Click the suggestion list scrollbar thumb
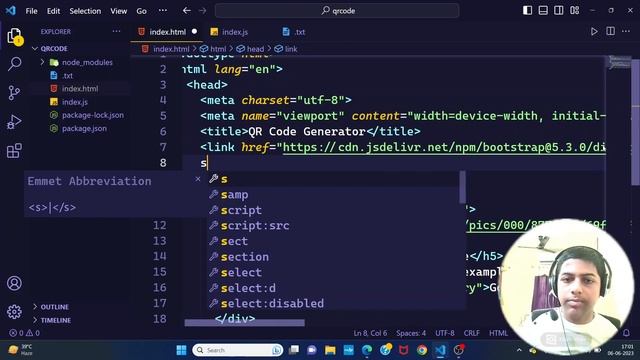The image size is (640, 360). point(462,187)
